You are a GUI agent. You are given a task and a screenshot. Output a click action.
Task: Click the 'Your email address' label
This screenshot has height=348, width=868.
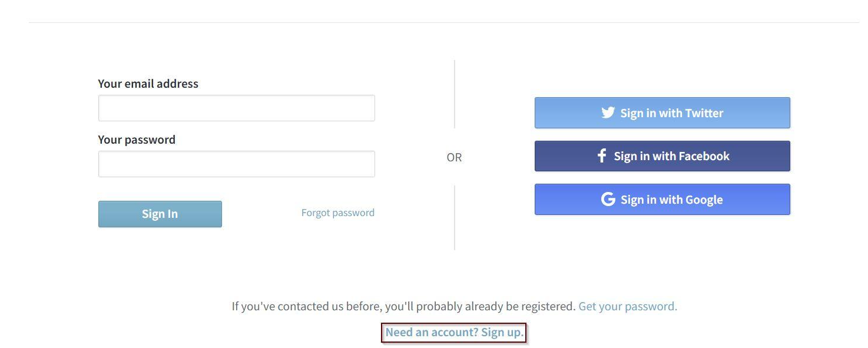148,84
